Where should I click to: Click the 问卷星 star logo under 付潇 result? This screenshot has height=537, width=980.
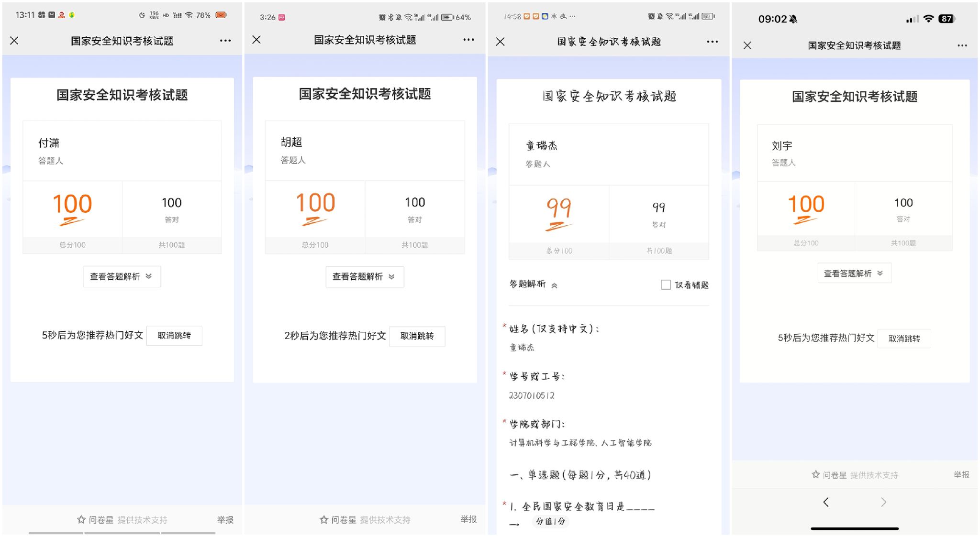coord(81,519)
